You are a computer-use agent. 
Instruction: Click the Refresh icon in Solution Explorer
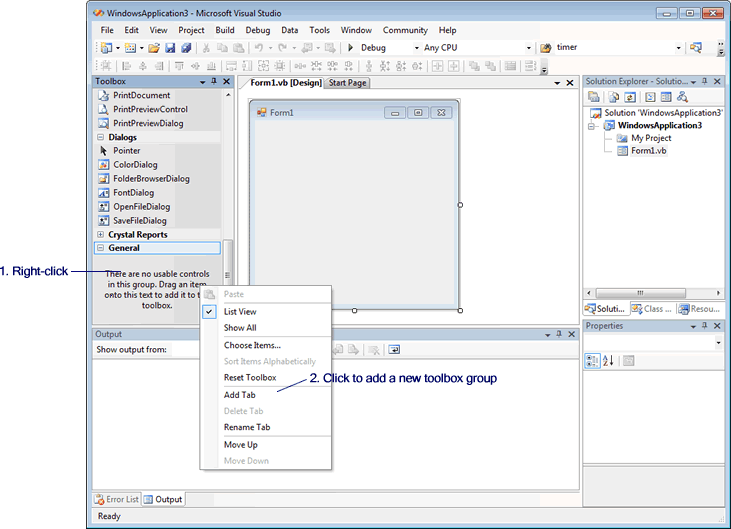pos(629,97)
